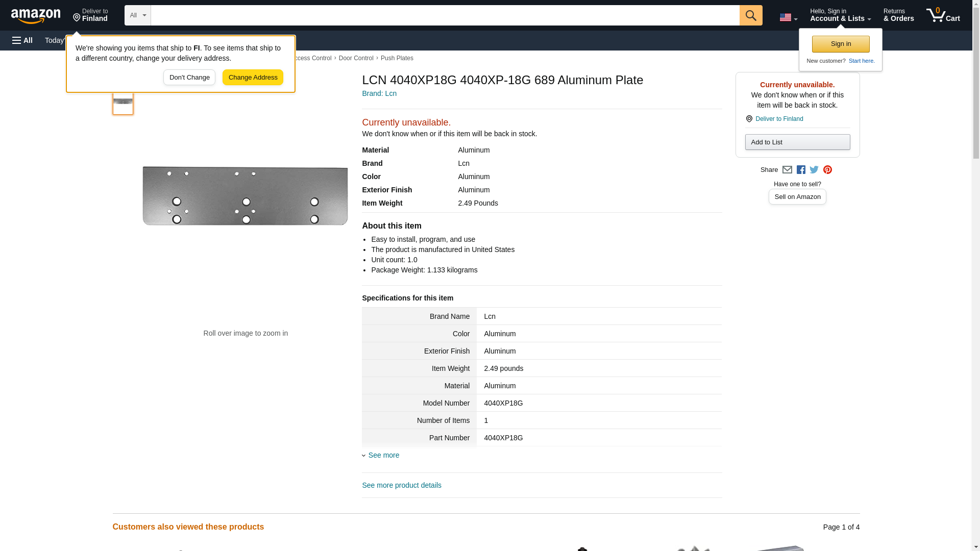
Task: Share on Twitter icon
Action: [x=814, y=170]
